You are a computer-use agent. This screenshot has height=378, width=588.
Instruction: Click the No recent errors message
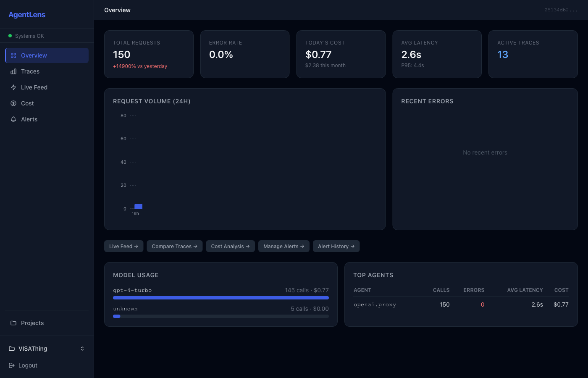click(x=485, y=152)
